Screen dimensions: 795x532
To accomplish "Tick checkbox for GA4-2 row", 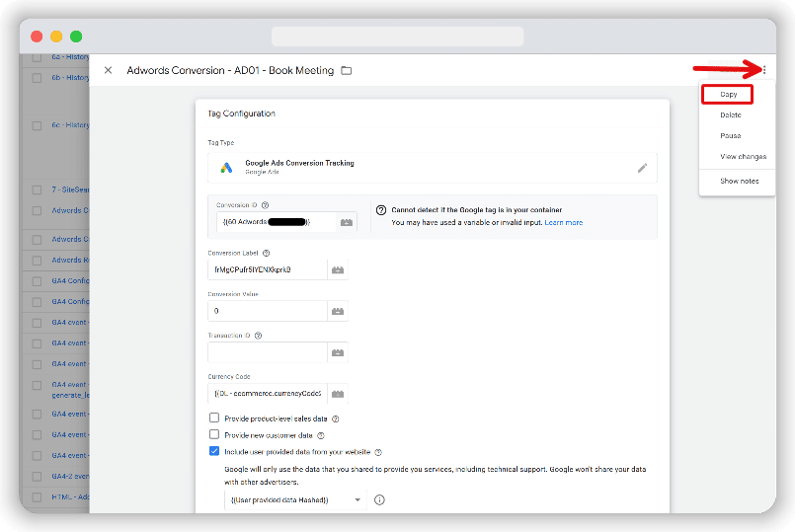I will pos(37,477).
